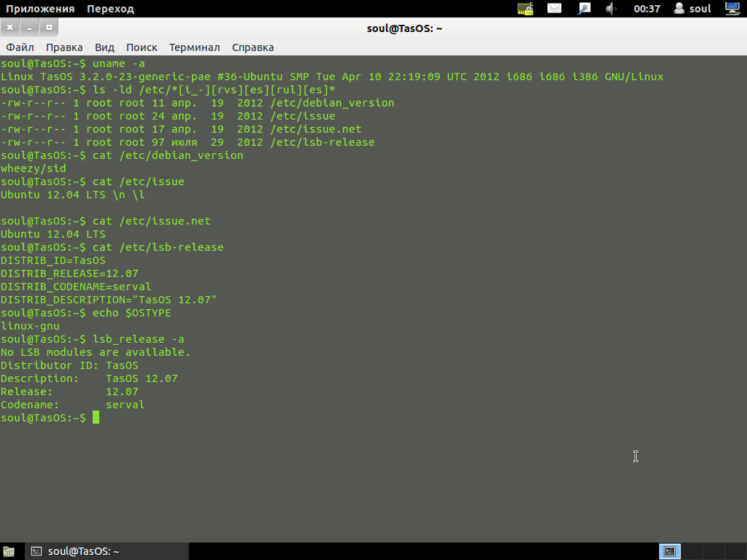This screenshot has height=560, width=747.
Task: Click the line DISTRIB_RELEASE=12.07
Action: (x=69, y=274)
